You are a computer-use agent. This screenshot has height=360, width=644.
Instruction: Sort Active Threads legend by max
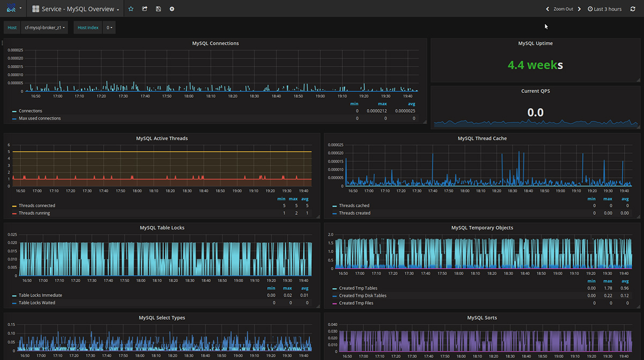pos(293,199)
